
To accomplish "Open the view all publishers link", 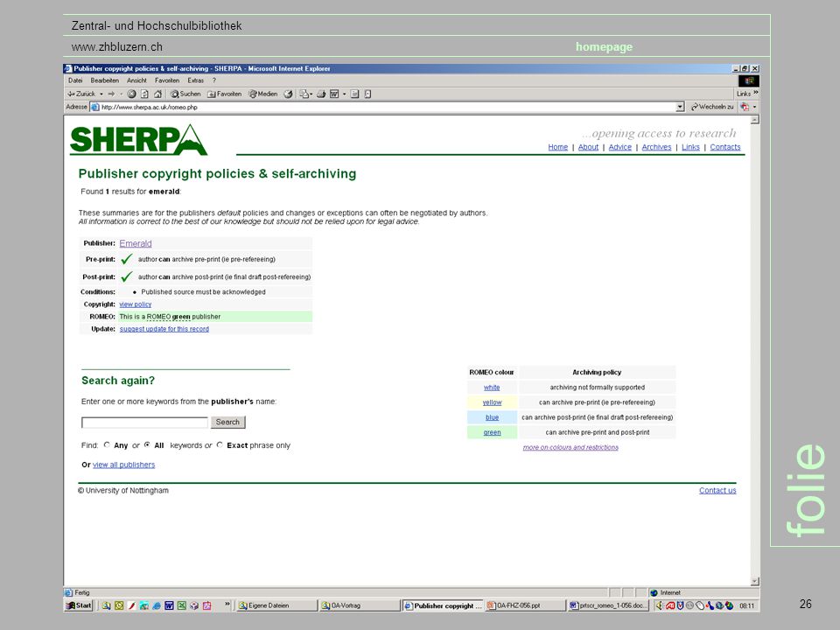I will click(123, 465).
